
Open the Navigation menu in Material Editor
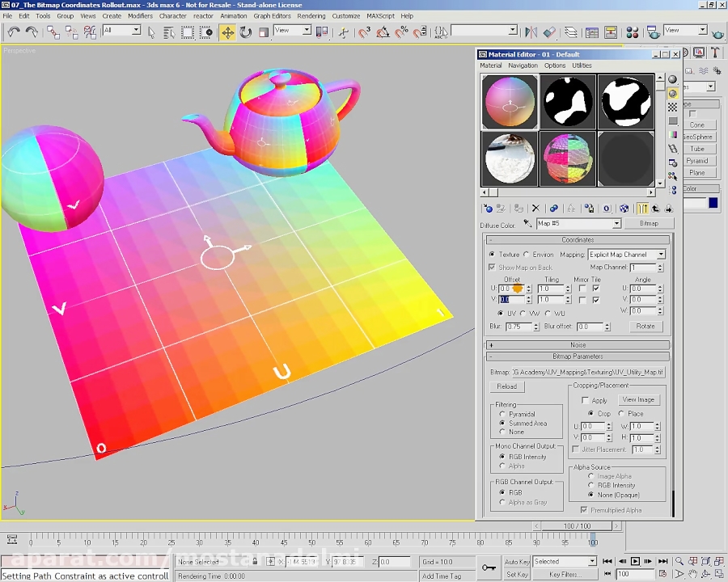[523, 65]
